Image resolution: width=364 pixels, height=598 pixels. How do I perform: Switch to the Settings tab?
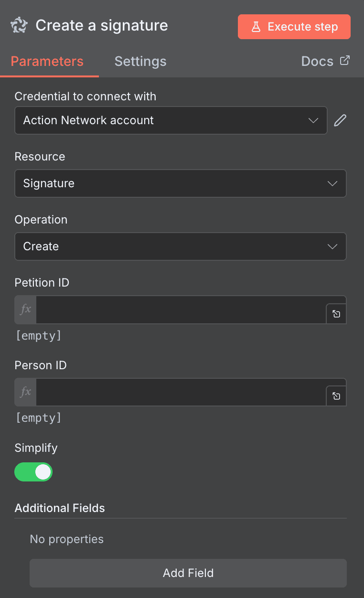pyautogui.click(x=140, y=61)
